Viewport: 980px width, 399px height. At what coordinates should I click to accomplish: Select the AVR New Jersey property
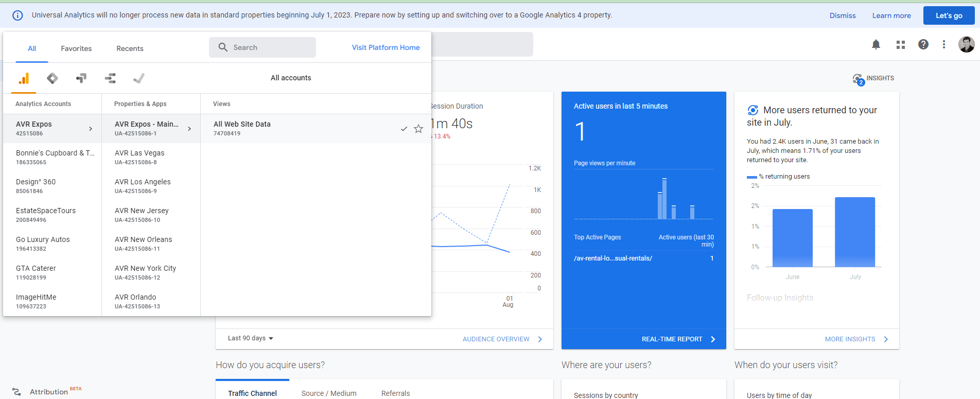click(151, 215)
